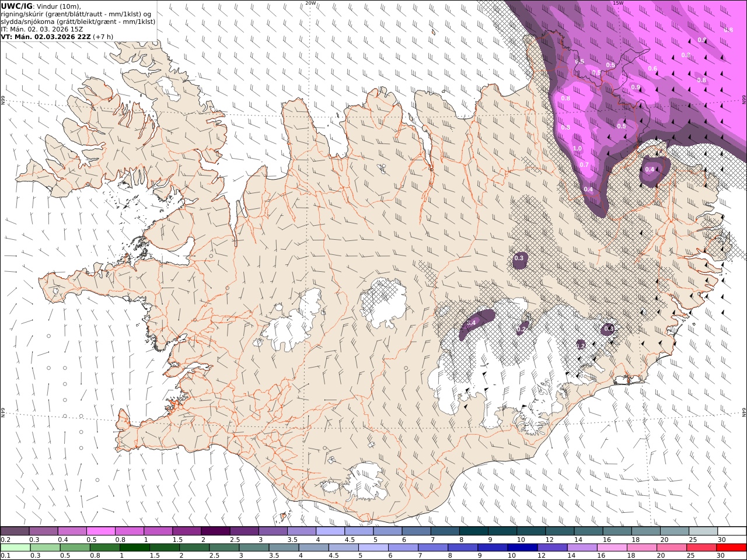747x560 pixels.
Task: Select the deep blue 10 swatch in lower scale
Action: point(522,547)
